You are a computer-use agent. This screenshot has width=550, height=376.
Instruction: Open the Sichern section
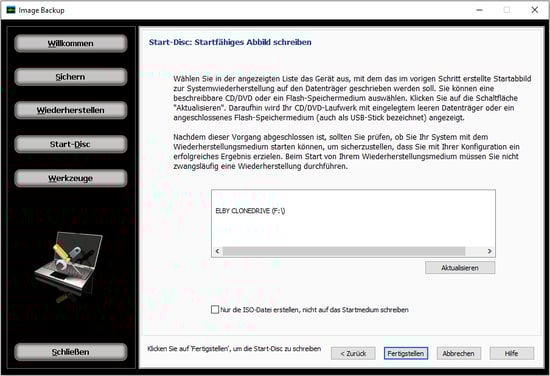tap(71, 77)
